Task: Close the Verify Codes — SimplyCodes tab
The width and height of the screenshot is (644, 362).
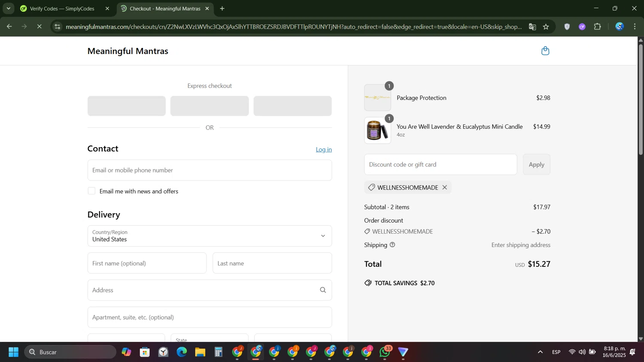Action: pos(107,9)
